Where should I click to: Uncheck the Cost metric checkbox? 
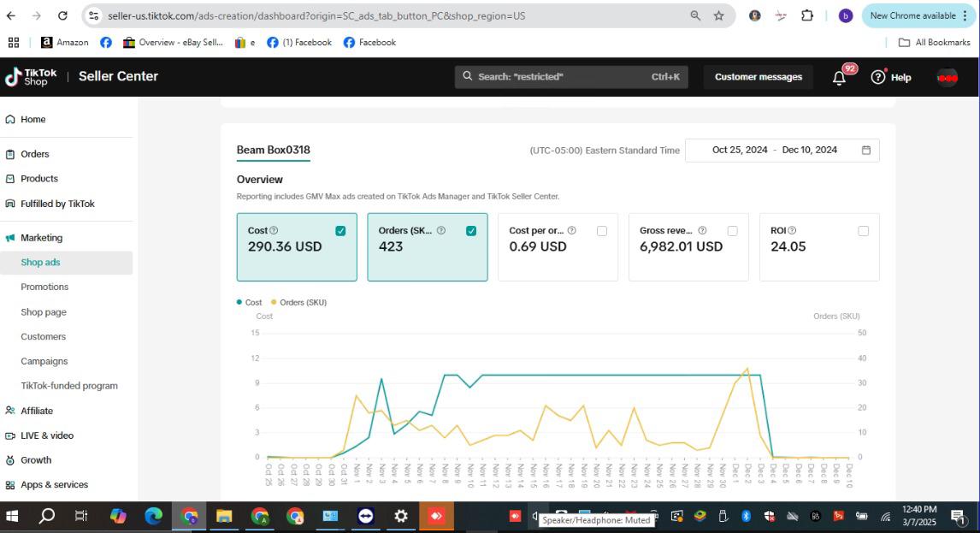click(340, 231)
